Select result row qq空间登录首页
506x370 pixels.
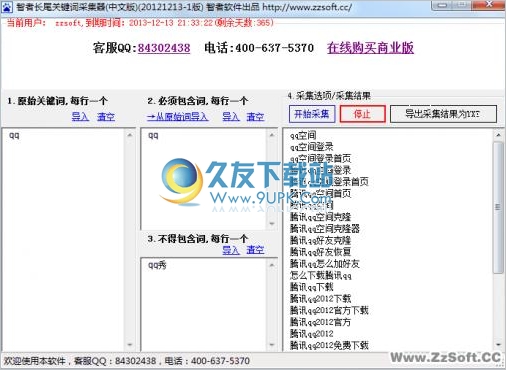(320, 158)
